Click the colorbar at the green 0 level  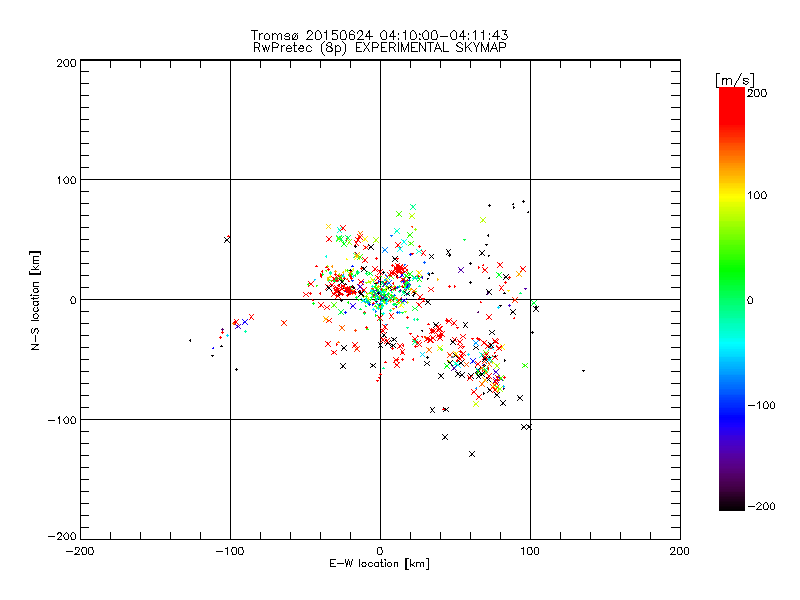pyautogui.click(x=732, y=300)
